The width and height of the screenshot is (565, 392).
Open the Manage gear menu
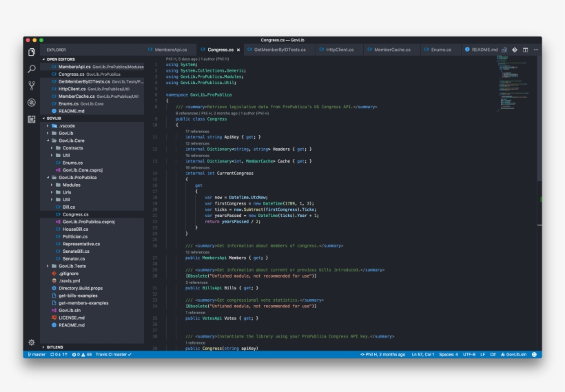coord(32,342)
